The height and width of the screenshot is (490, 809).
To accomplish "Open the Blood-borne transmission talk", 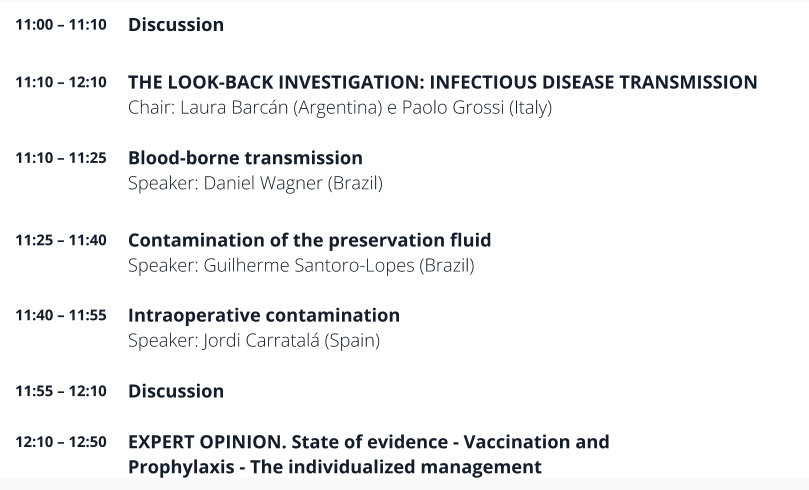I will [x=245, y=158].
